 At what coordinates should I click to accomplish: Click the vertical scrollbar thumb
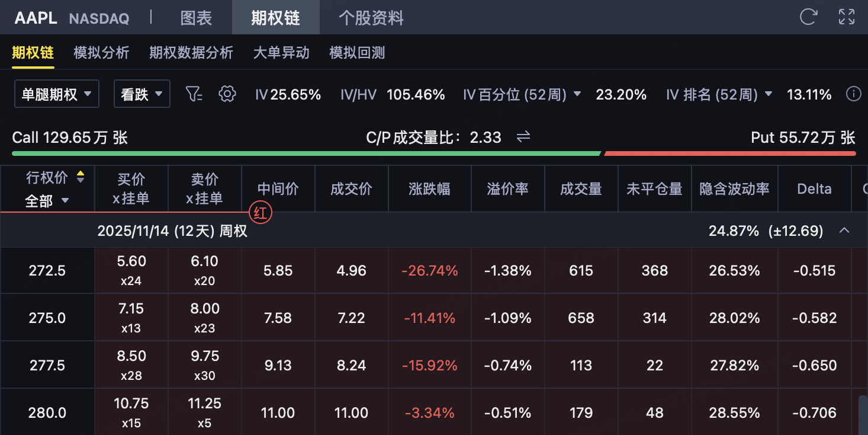pos(863,415)
